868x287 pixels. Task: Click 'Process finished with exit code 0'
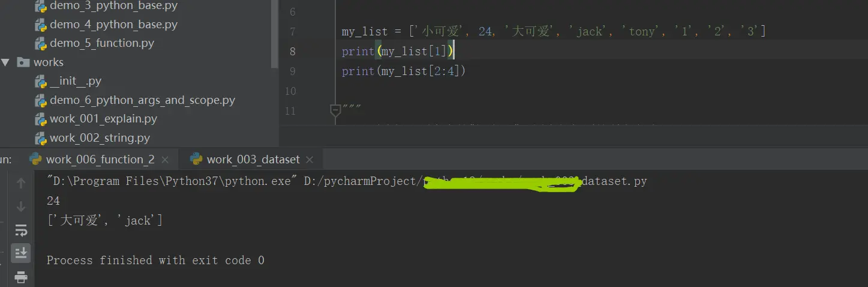click(x=155, y=260)
